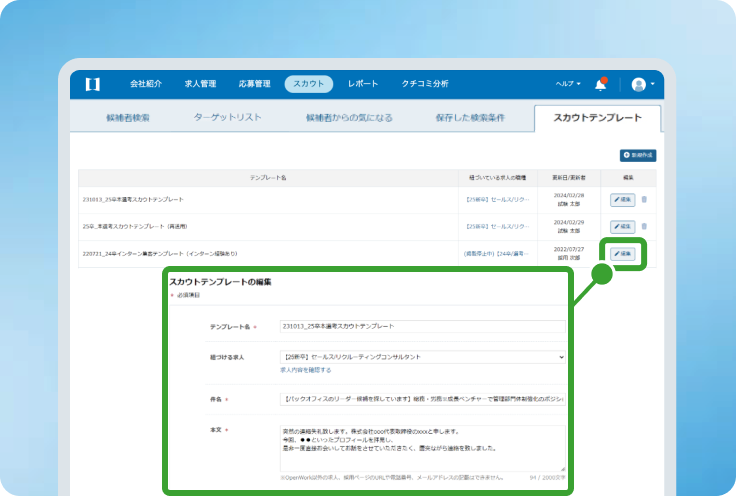Click into the 本文 text area

tap(422, 448)
